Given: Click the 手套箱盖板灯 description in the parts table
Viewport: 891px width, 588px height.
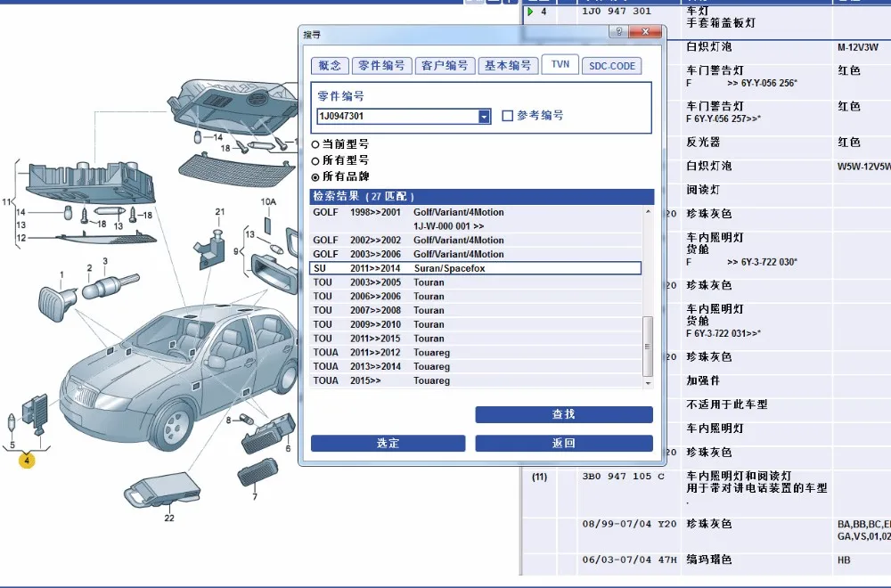Looking at the screenshot, I should point(721,23).
